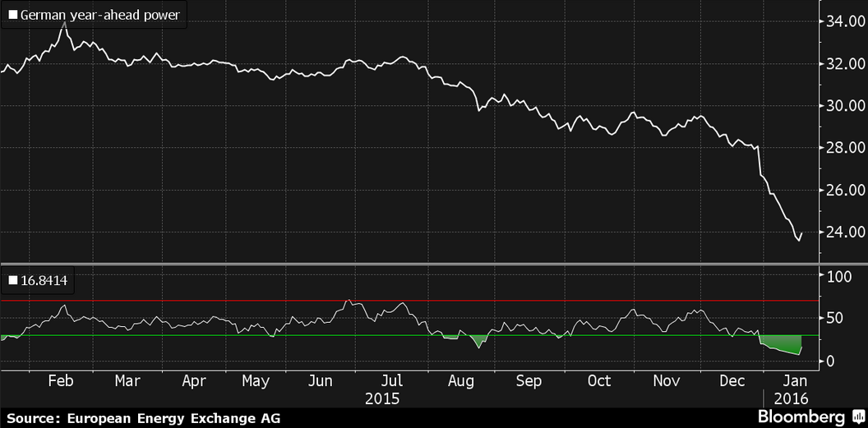Click the Bloomberg logo icon

(856, 418)
